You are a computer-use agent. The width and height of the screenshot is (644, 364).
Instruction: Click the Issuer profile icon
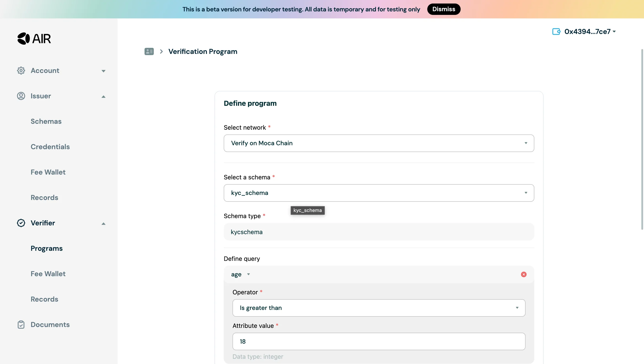(21, 96)
